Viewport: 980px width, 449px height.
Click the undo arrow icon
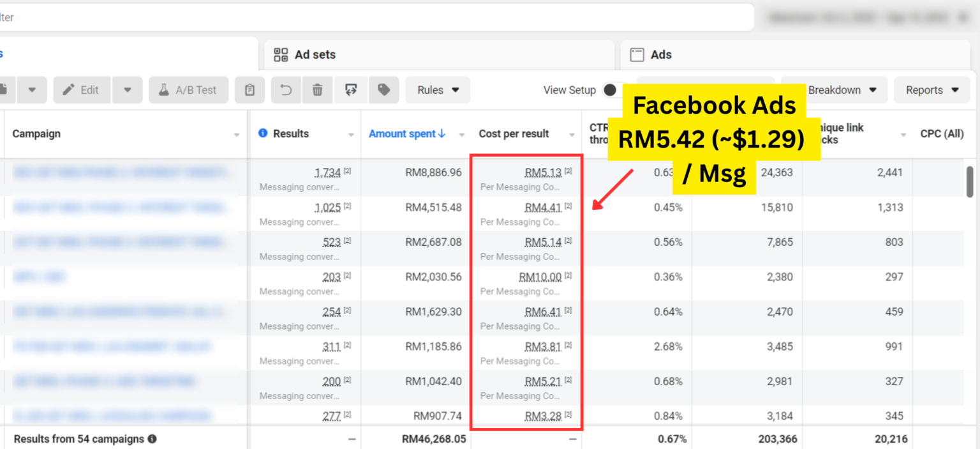coord(286,90)
